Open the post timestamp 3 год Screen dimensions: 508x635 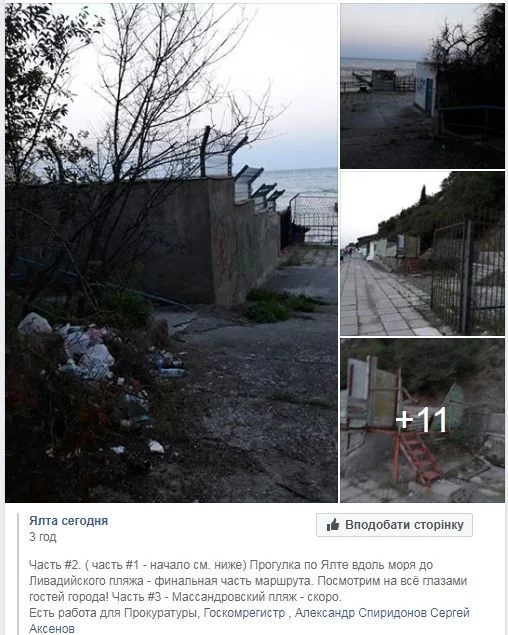[43, 537]
